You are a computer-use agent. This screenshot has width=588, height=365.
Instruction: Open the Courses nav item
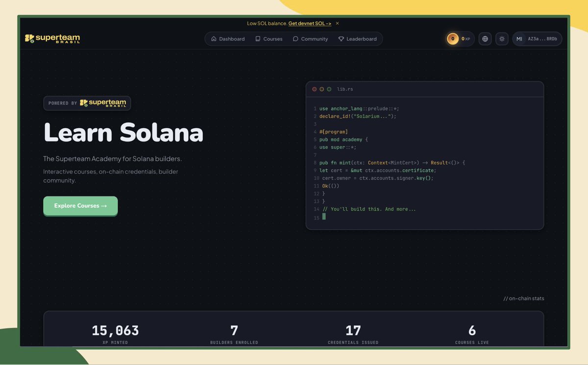pos(269,39)
